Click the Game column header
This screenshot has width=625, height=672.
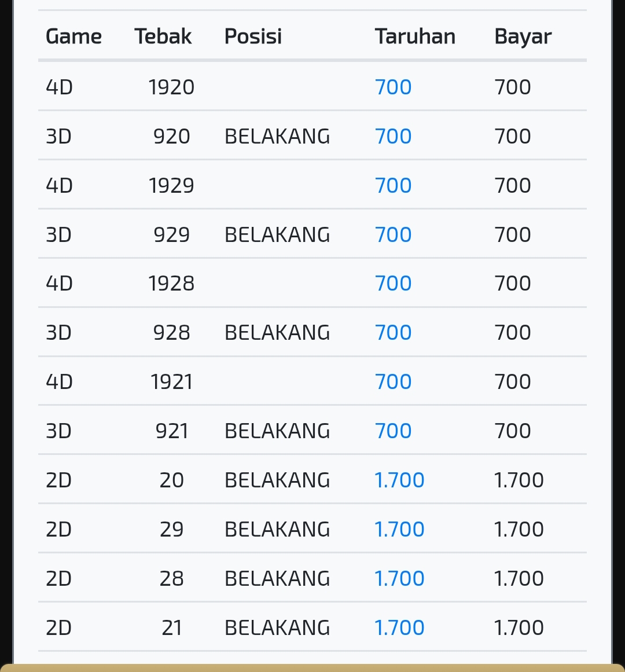point(73,36)
